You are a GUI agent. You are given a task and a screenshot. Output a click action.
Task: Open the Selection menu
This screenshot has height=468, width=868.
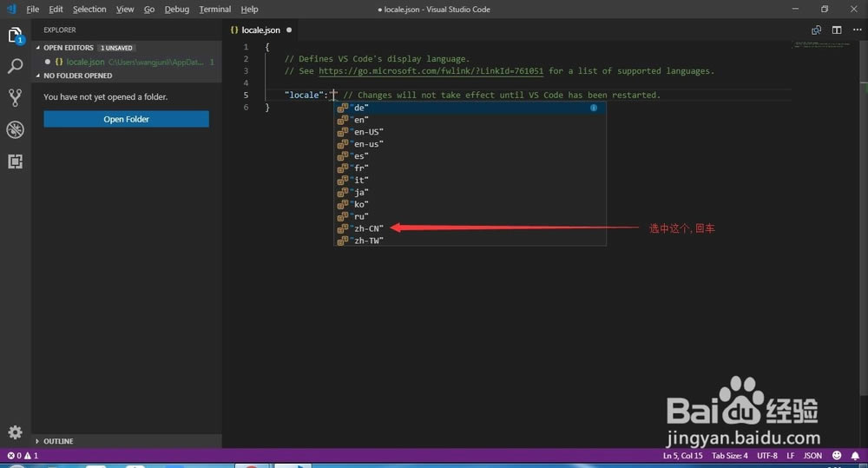coord(89,9)
